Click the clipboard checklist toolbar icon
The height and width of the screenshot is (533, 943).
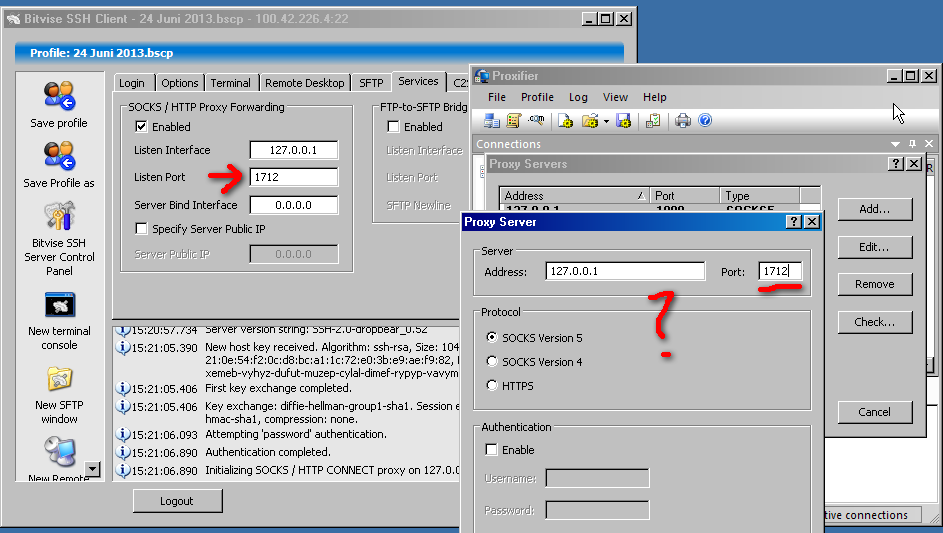pos(653,121)
